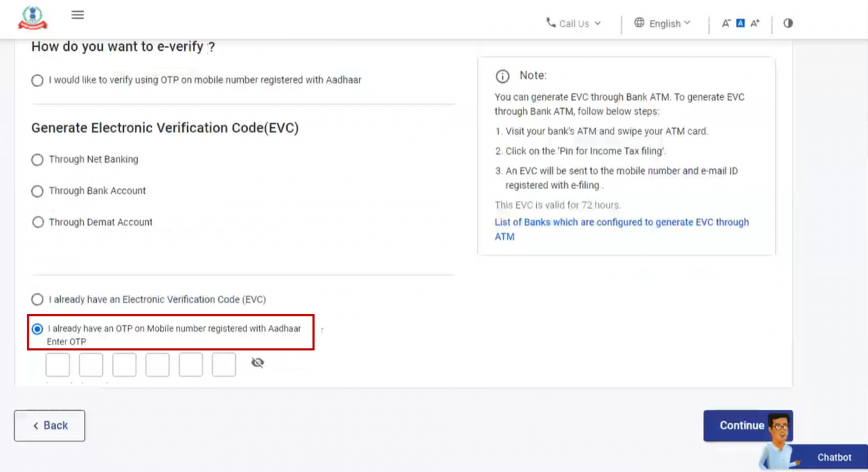Click the Call Us phone icon

coord(552,23)
